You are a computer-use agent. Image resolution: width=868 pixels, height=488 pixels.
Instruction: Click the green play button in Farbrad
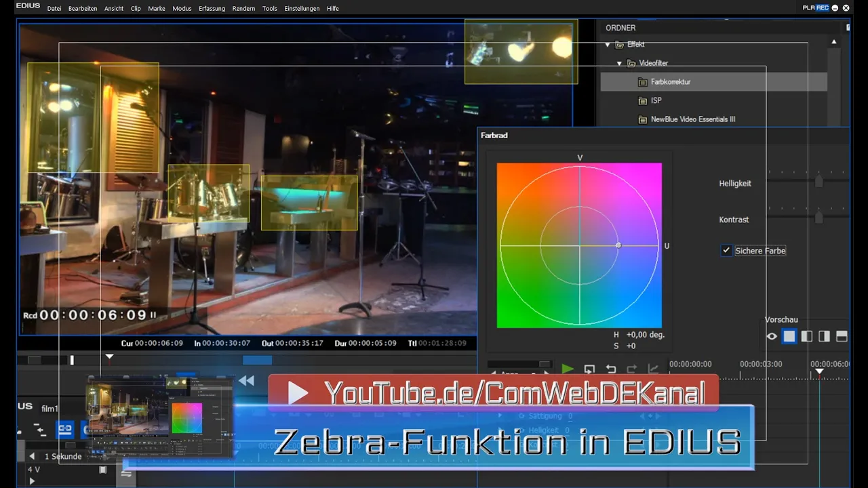(568, 369)
